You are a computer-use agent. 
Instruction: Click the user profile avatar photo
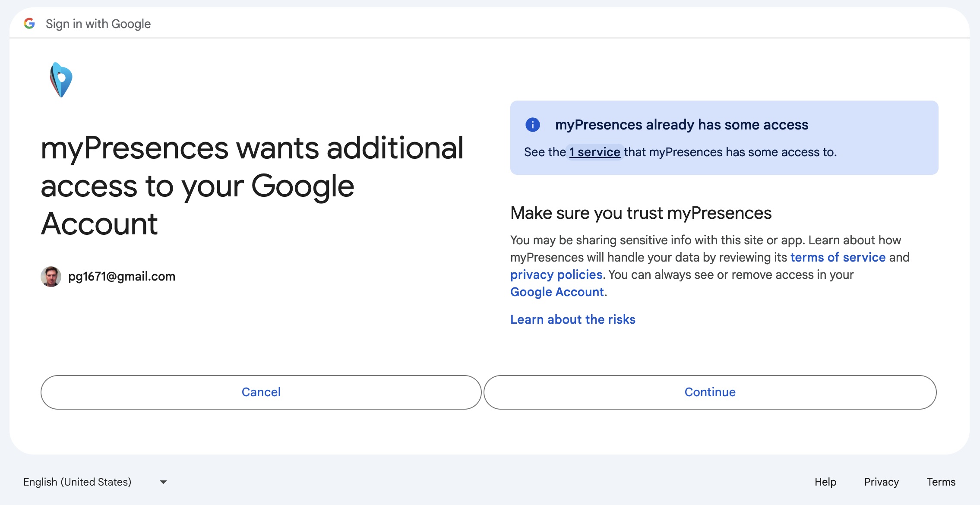coord(51,276)
